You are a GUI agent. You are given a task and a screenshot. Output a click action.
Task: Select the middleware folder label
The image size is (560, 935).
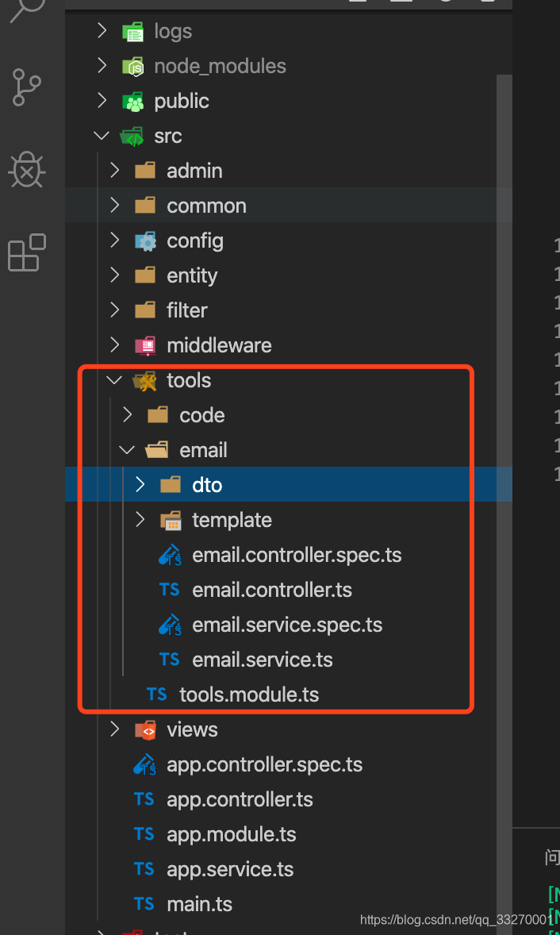coord(219,345)
